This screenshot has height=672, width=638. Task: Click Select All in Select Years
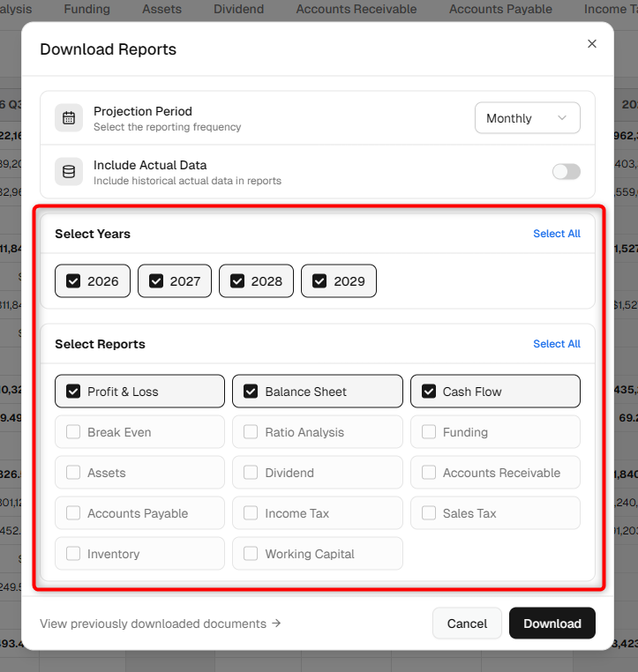[x=557, y=234]
